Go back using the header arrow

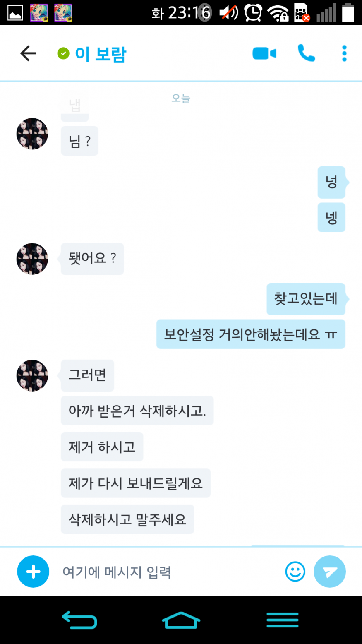tap(28, 53)
